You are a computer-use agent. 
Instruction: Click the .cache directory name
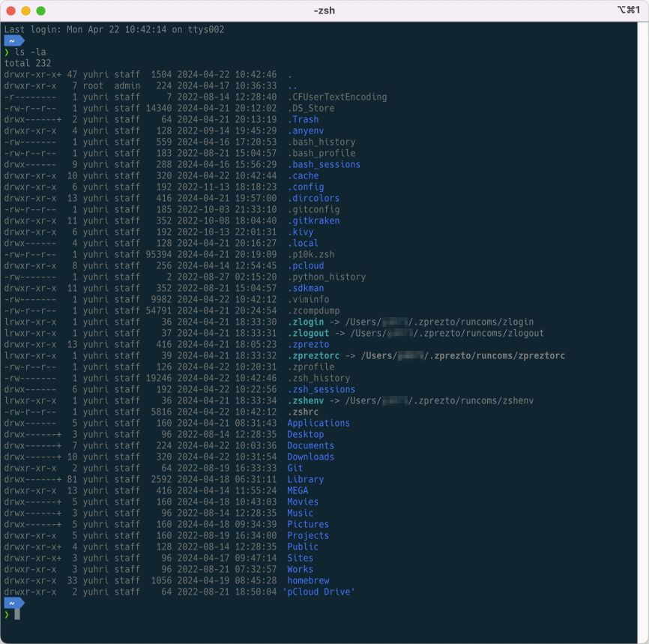[x=303, y=175]
